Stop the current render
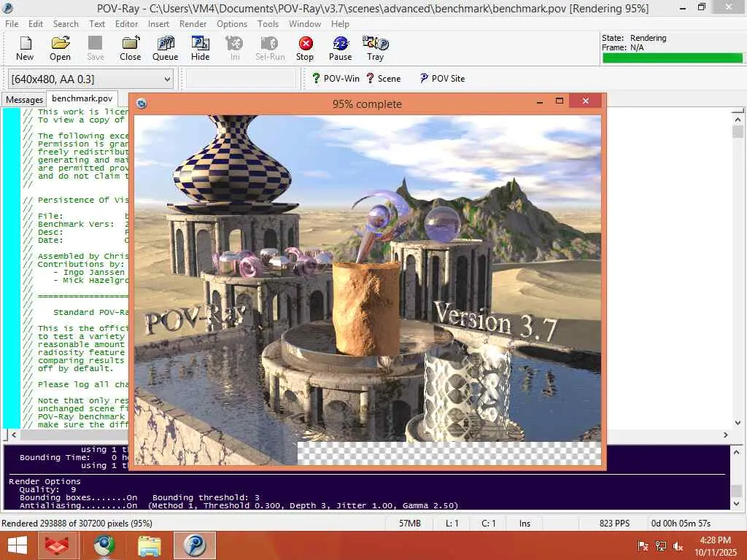747x560 pixels. [x=305, y=49]
